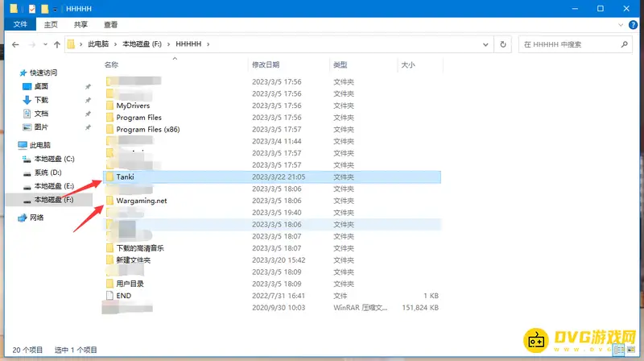
Task: Switch to the 查看 ribbon tab
Action: click(x=110, y=25)
